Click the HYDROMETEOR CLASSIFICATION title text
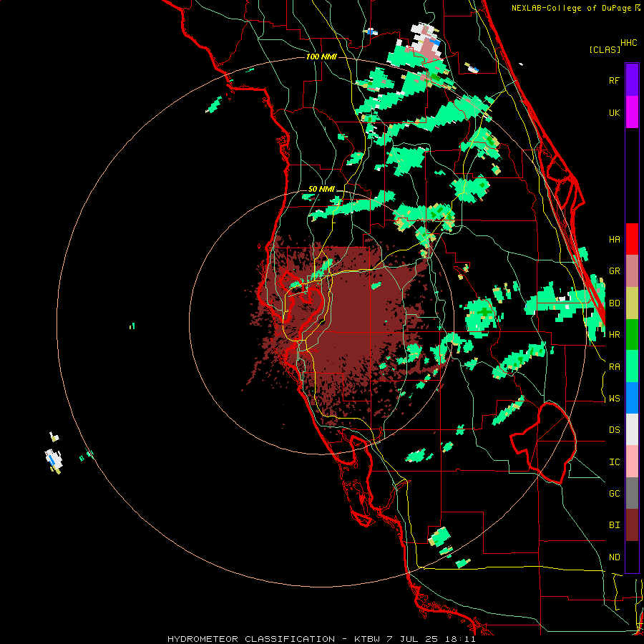 tap(251, 639)
